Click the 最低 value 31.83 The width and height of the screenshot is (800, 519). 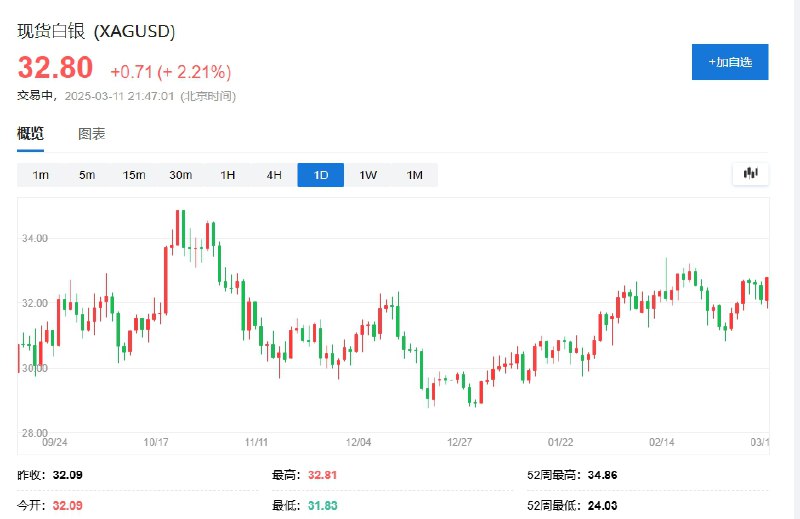pos(322,506)
